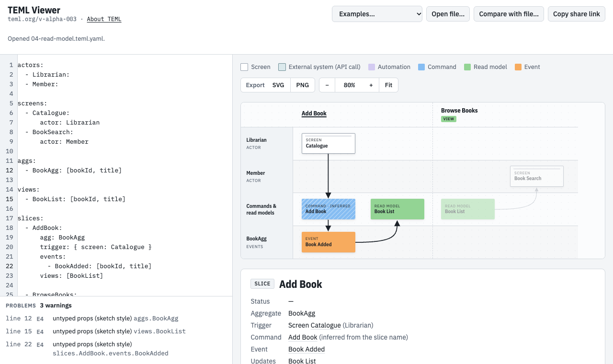
Task: Toggle the Event legend filter
Action: pos(527,67)
